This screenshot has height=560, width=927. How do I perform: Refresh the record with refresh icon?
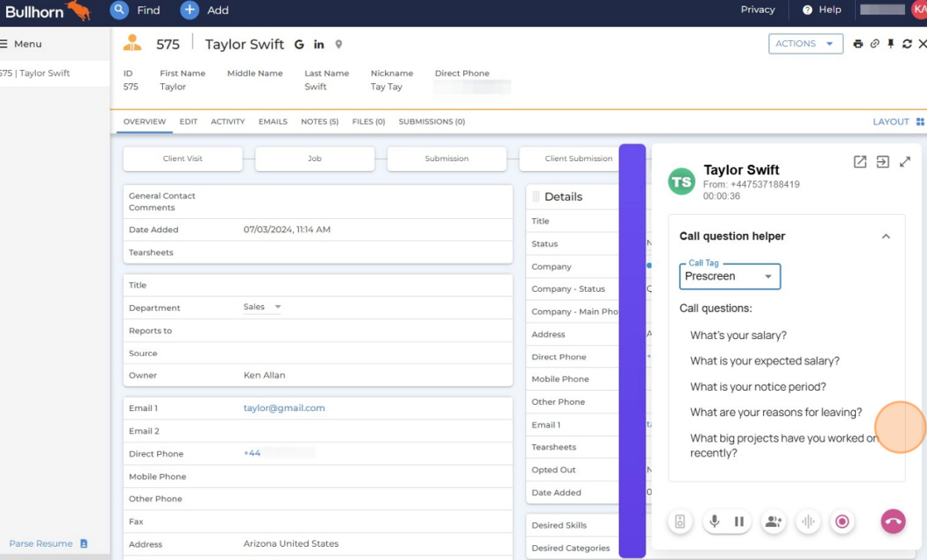click(x=907, y=44)
